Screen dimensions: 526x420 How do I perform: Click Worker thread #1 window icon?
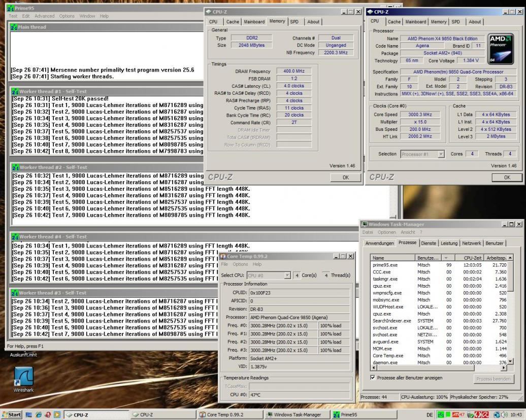pos(15,91)
